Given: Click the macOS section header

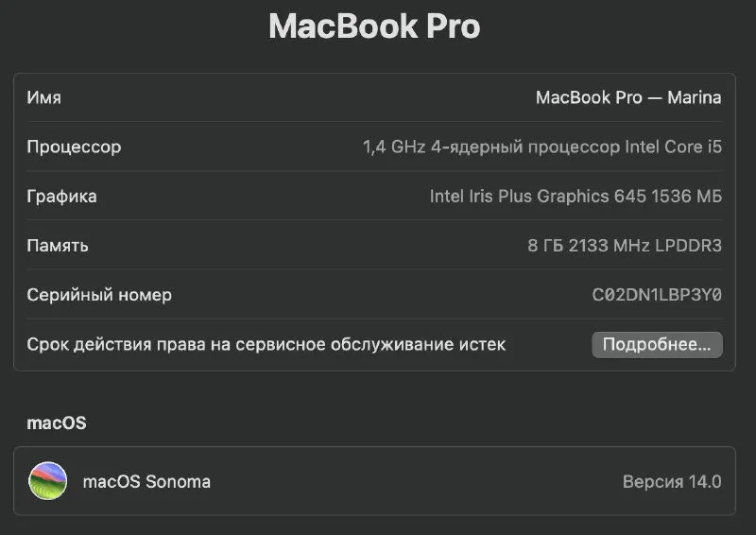Looking at the screenshot, I should 56,423.
